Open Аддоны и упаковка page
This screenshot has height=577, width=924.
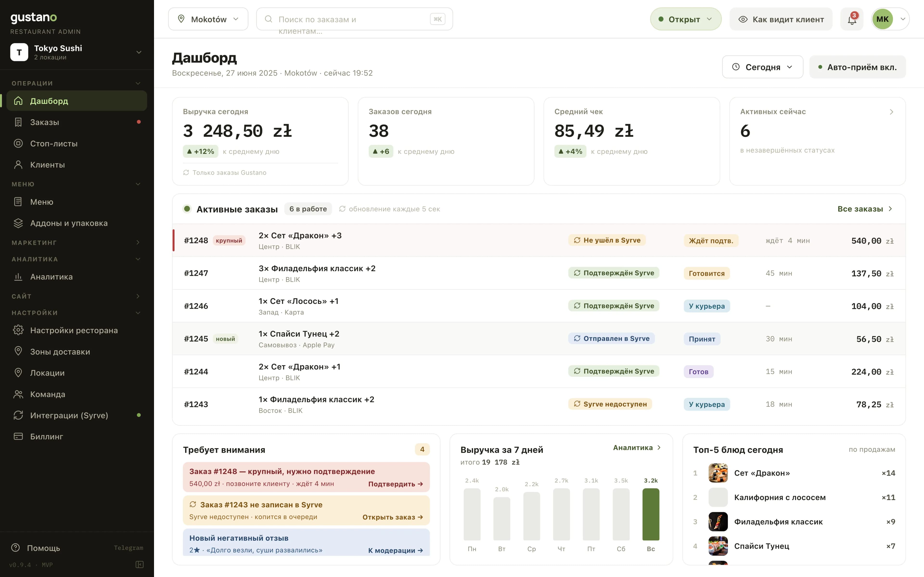[77, 223]
